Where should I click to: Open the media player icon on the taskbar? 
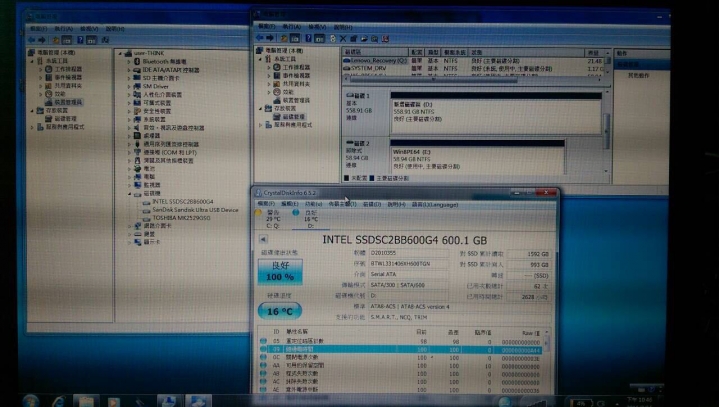pyautogui.click(x=113, y=401)
